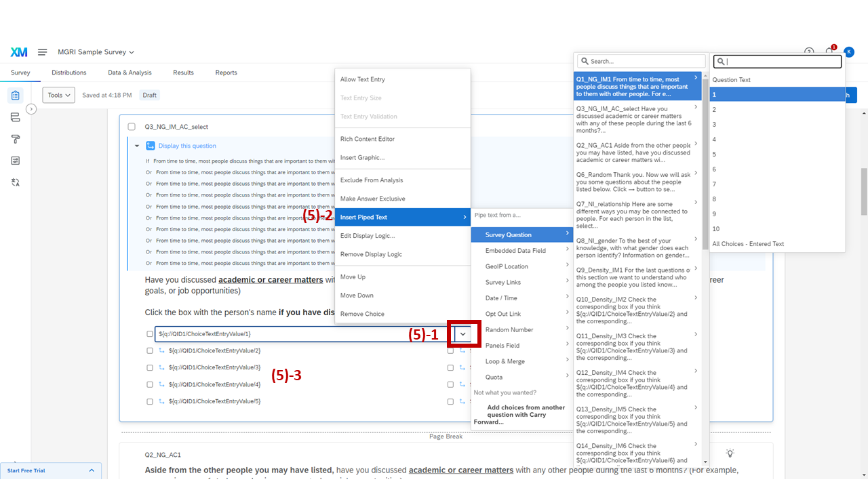Image resolution: width=868 pixels, height=488 pixels.
Task: Switch to the Data & Analysis tab
Action: pos(130,72)
